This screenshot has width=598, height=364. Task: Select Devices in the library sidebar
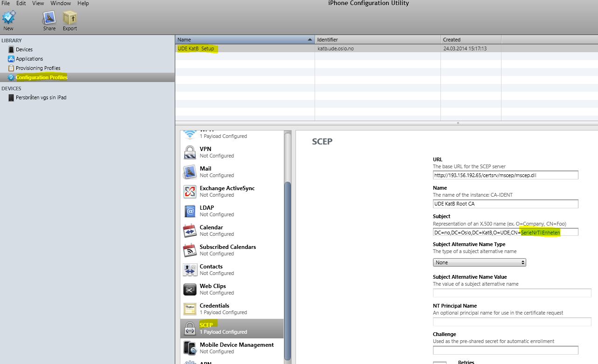pyautogui.click(x=24, y=49)
